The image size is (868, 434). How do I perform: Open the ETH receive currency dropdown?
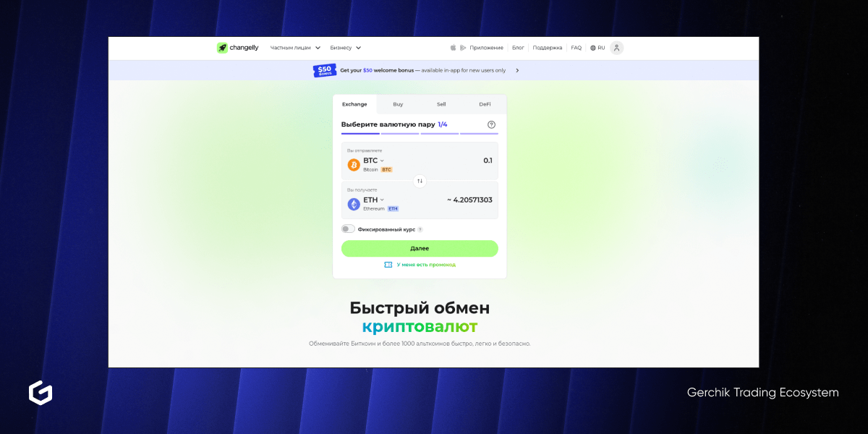coord(374,200)
